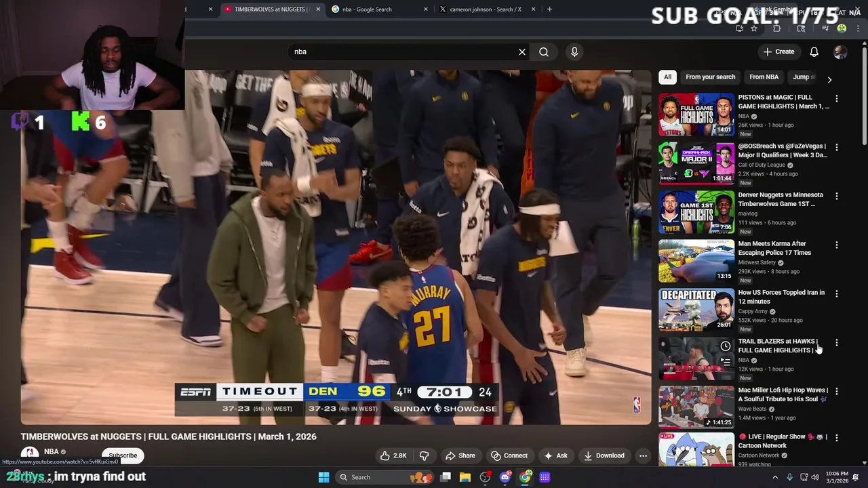Open the NBA channel name link
The width and height of the screenshot is (868, 488).
(52, 451)
